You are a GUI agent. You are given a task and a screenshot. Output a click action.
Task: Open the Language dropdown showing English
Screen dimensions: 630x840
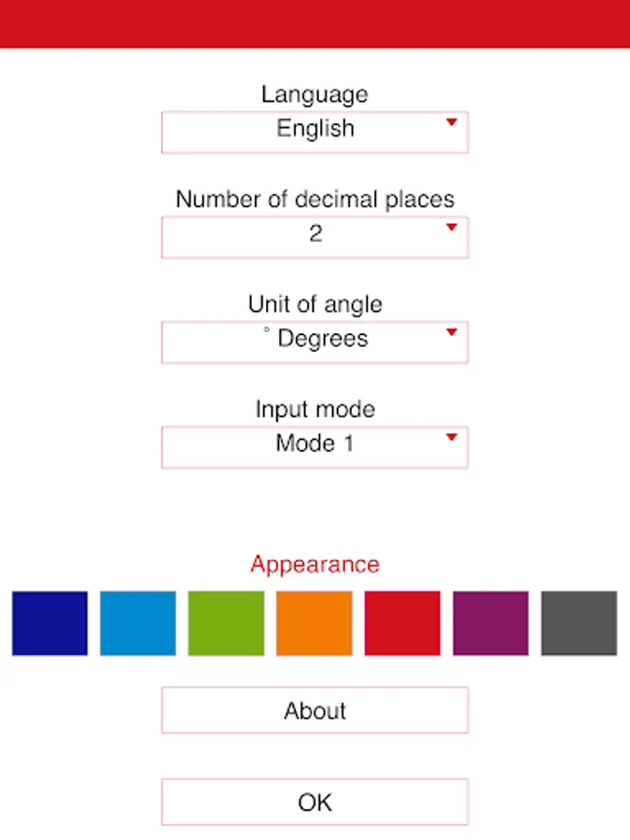coord(315,132)
